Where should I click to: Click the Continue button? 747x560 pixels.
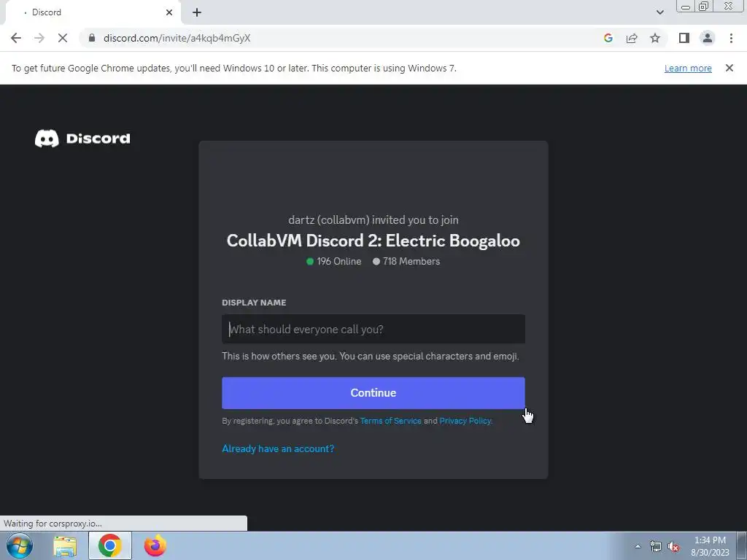tap(373, 393)
